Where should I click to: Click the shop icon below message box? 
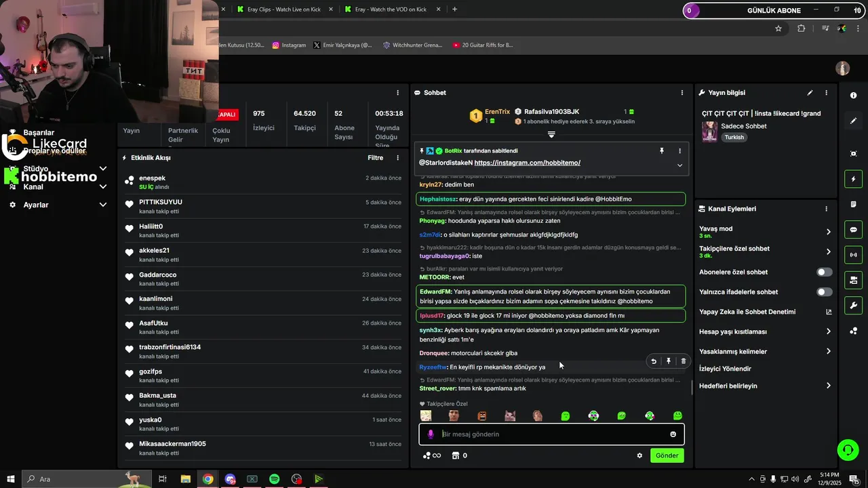(x=456, y=455)
